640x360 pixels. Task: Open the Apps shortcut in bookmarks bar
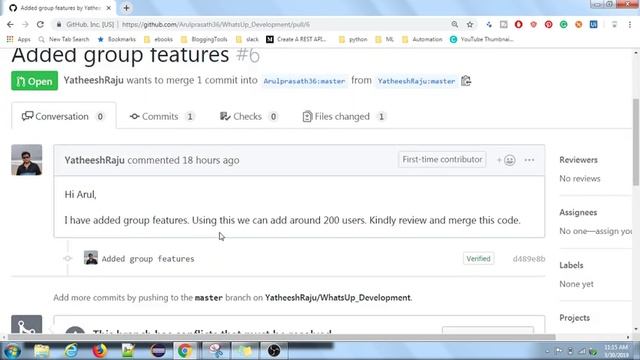(x=18, y=39)
